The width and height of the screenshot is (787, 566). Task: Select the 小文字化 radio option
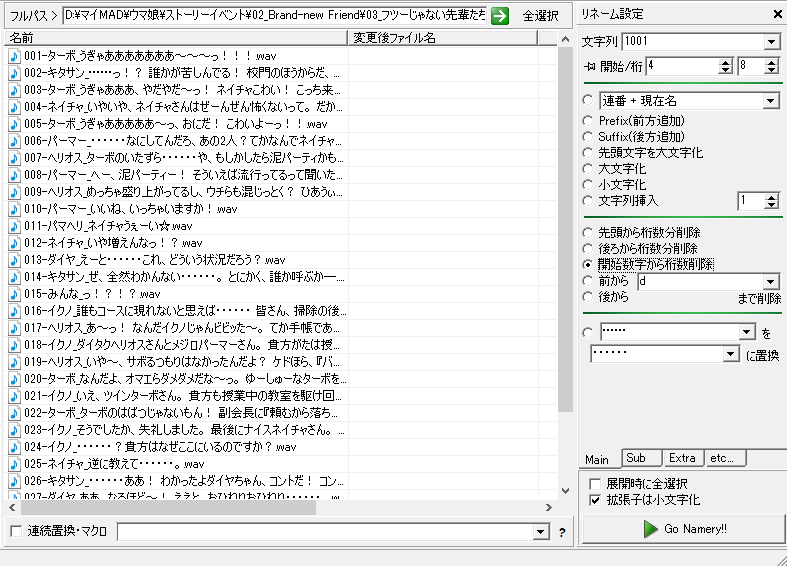[x=587, y=185]
